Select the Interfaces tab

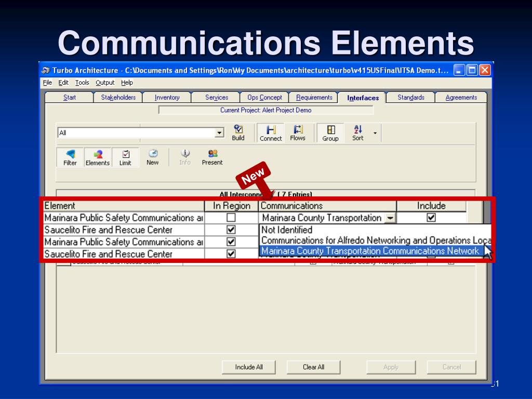click(x=363, y=98)
